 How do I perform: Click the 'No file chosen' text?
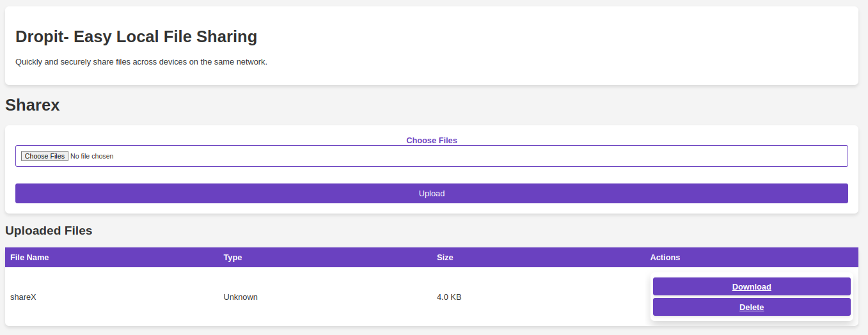(x=92, y=156)
